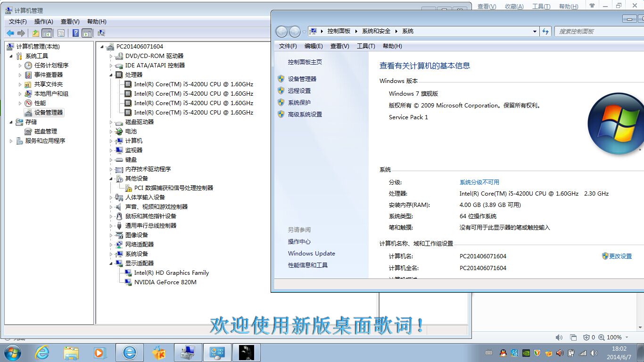The width and height of the screenshot is (644, 362).
Task: Open the 100% zoom dropdown in status bar
Action: coord(627,337)
